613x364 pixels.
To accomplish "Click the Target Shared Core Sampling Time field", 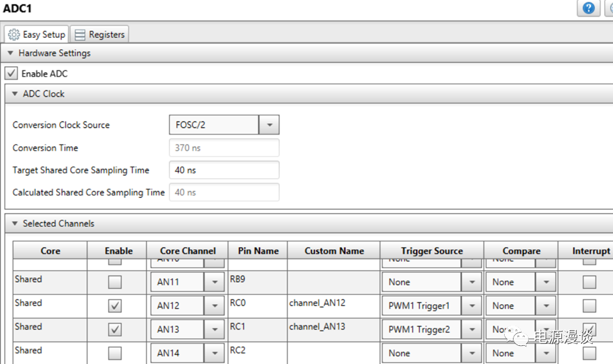I will pos(223,170).
